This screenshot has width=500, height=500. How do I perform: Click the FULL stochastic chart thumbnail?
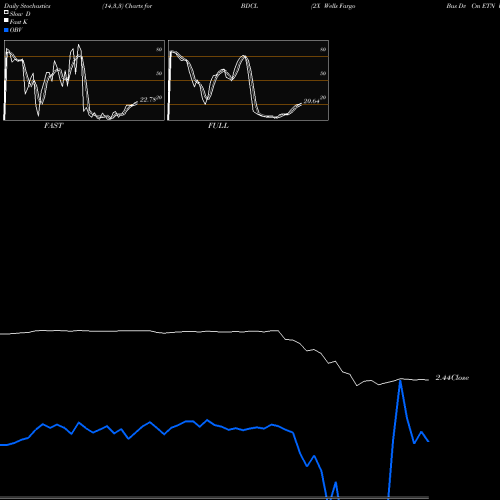click(x=248, y=80)
